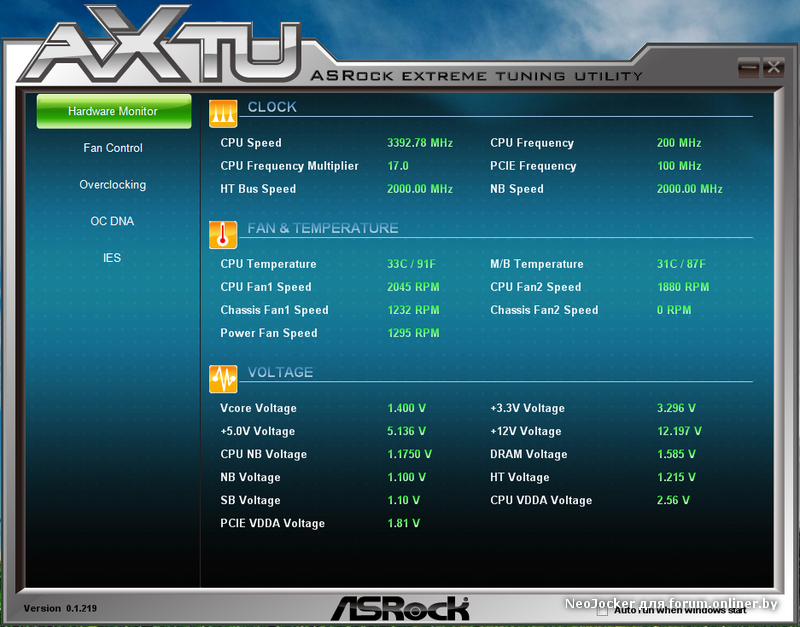The width and height of the screenshot is (800, 627).
Task: Click HT Voltage value 1.215 V
Action: coord(677,477)
